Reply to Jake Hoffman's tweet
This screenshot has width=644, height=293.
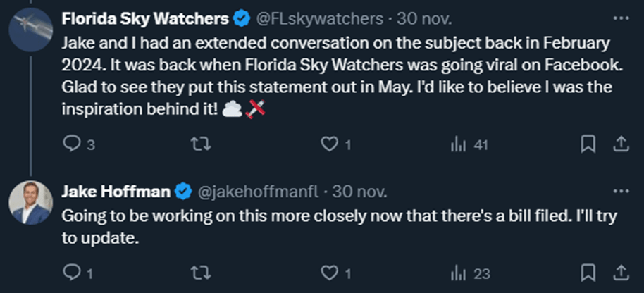72,271
